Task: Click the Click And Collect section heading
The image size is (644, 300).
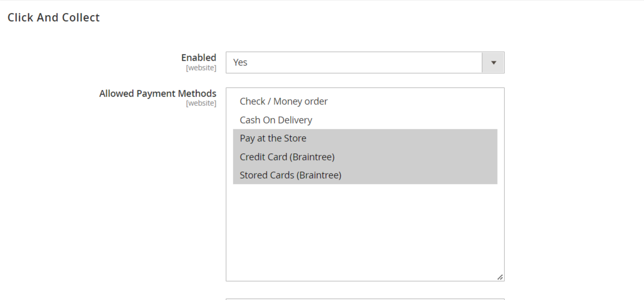Action: pyautogui.click(x=53, y=18)
